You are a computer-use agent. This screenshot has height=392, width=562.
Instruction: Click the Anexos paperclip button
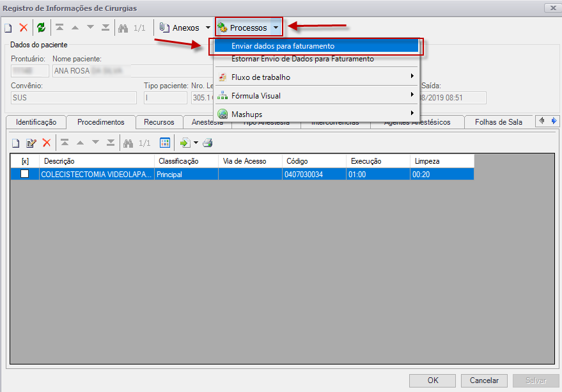coord(179,27)
